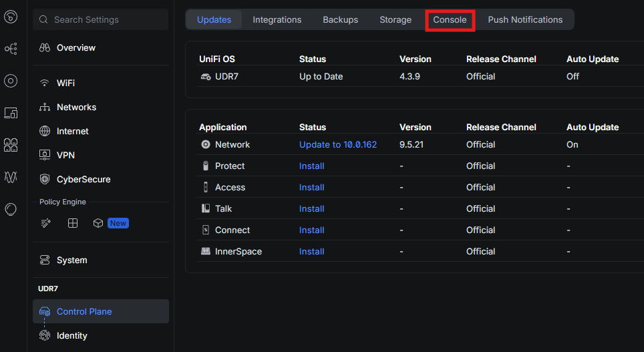This screenshot has width=644, height=352.
Task: Click Update to 10.0.162 link for Network
Action: pyautogui.click(x=337, y=144)
